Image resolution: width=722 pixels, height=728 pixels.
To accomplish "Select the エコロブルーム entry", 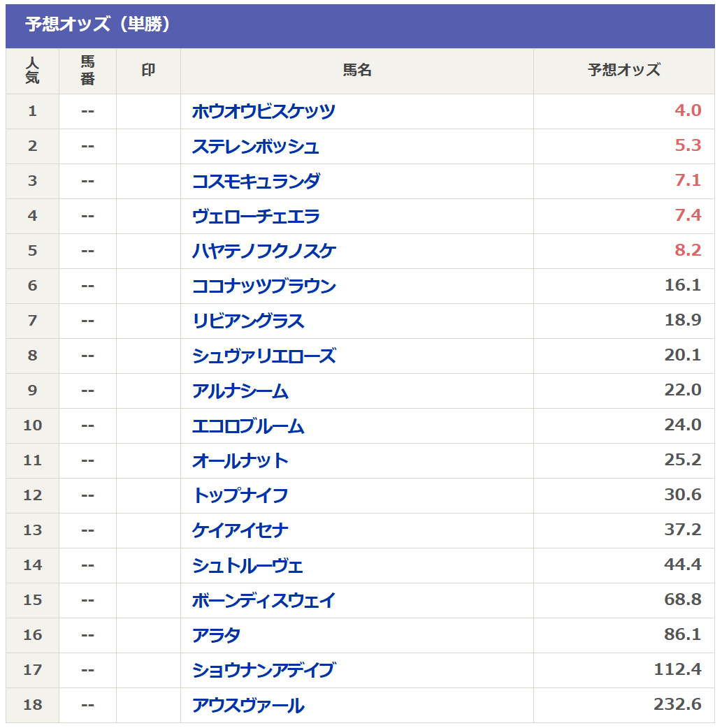I will (248, 425).
